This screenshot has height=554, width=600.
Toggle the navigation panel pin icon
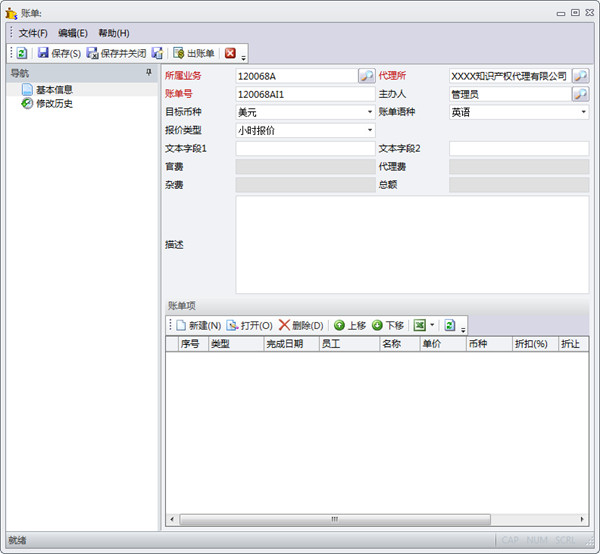coord(149,72)
